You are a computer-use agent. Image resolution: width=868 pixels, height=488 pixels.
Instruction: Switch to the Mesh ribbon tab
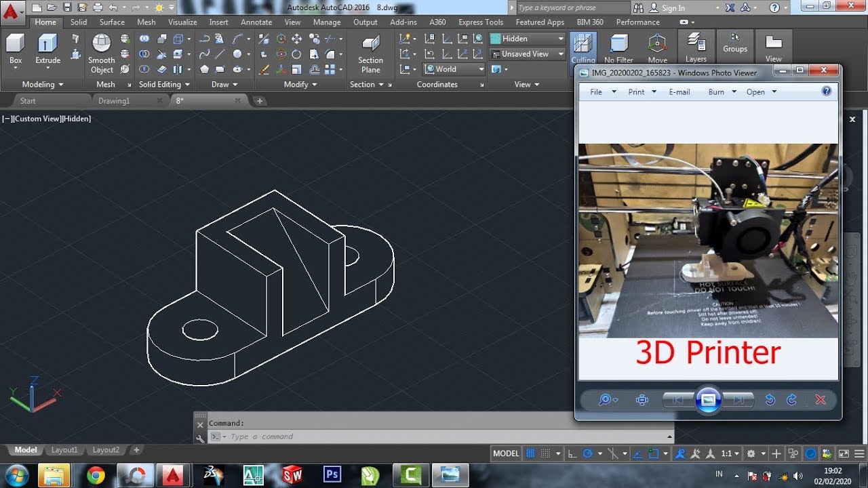pos(146,22)
